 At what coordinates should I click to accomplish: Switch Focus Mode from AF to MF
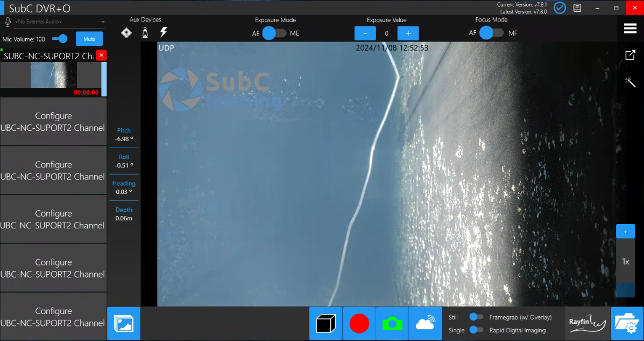491,33
